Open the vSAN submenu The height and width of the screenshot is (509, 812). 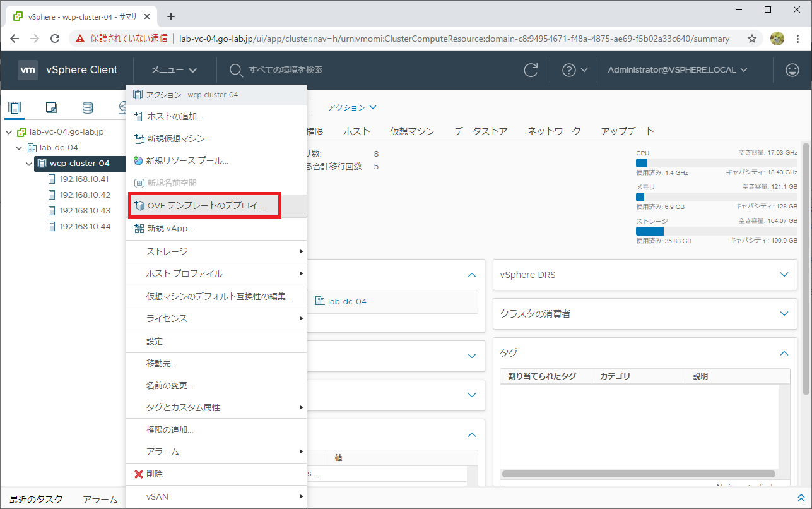(x=216, y=496)
